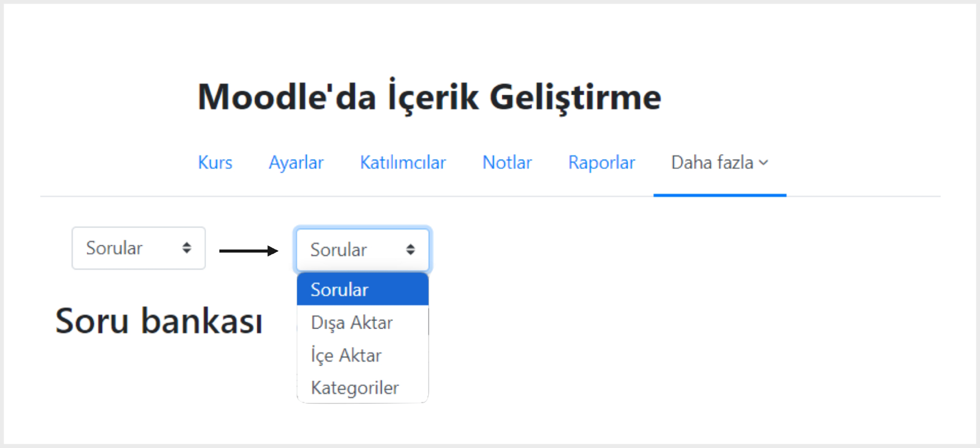Screen dimensions: 980x448
Task: Select the Raporlar tab
Action: pos(601,163)
